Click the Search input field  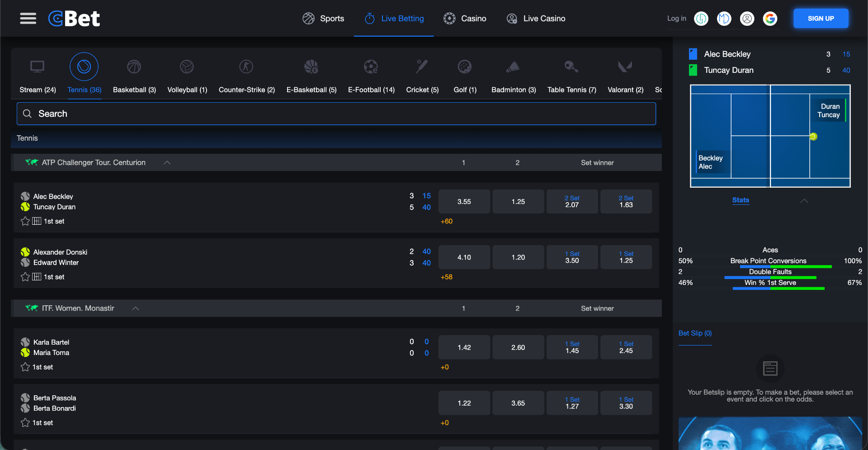[x=336, y=114]
